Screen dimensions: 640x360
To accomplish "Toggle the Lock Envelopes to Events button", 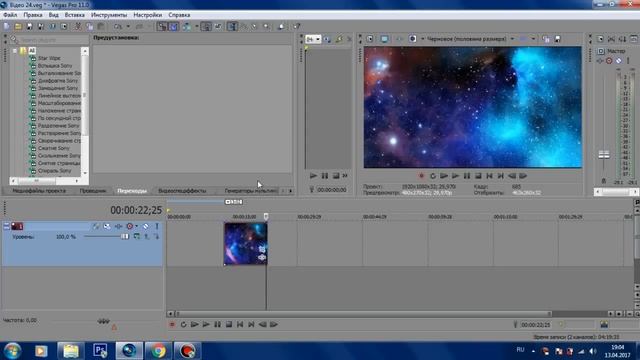I will coord(206,27).
